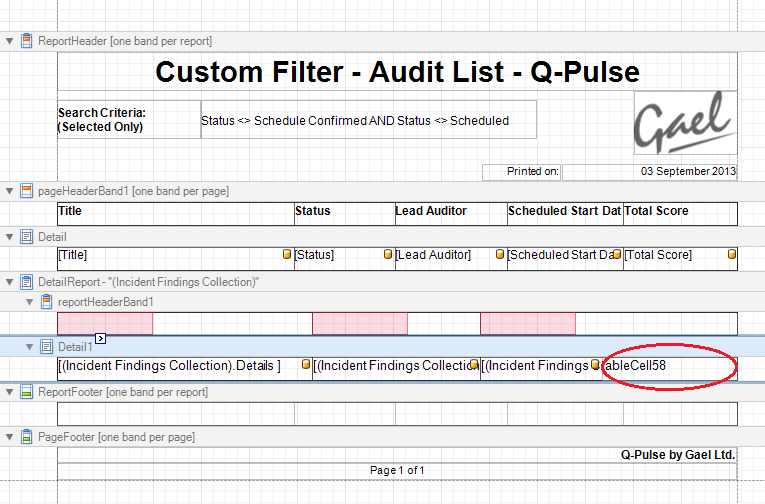Select the third pink header cell in reportHeaderBand1
The height and width of the screenshot is (504, 765).
pos(528,323)
